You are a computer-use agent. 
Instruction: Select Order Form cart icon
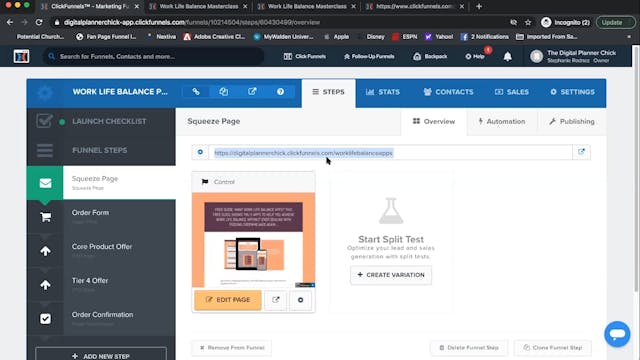(45, 217)
